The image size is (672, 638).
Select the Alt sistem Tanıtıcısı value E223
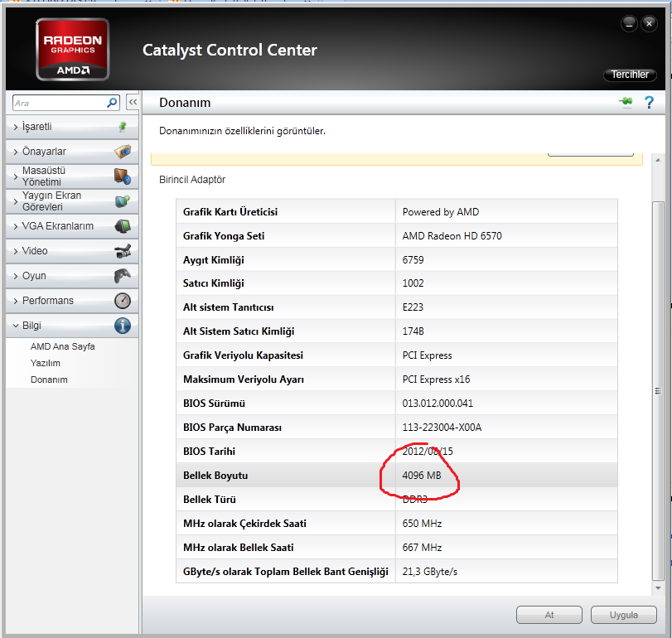pyautogui.click(x=413, y=307)
